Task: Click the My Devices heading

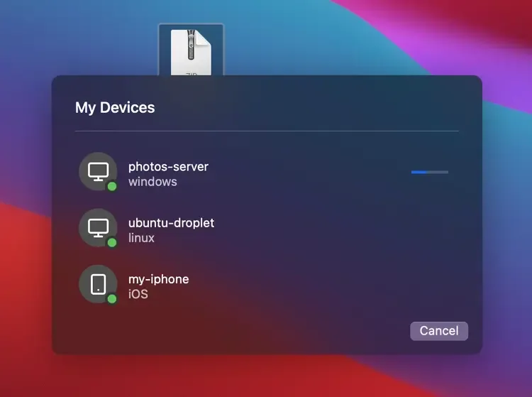Action: [x=115, y=108]
